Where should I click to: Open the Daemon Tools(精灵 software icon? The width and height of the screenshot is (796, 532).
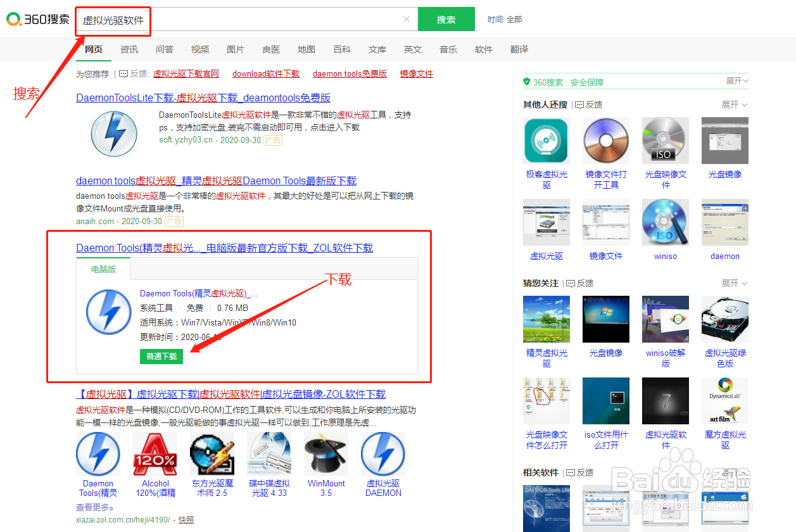pyautogui.click(x=98, y=454)
